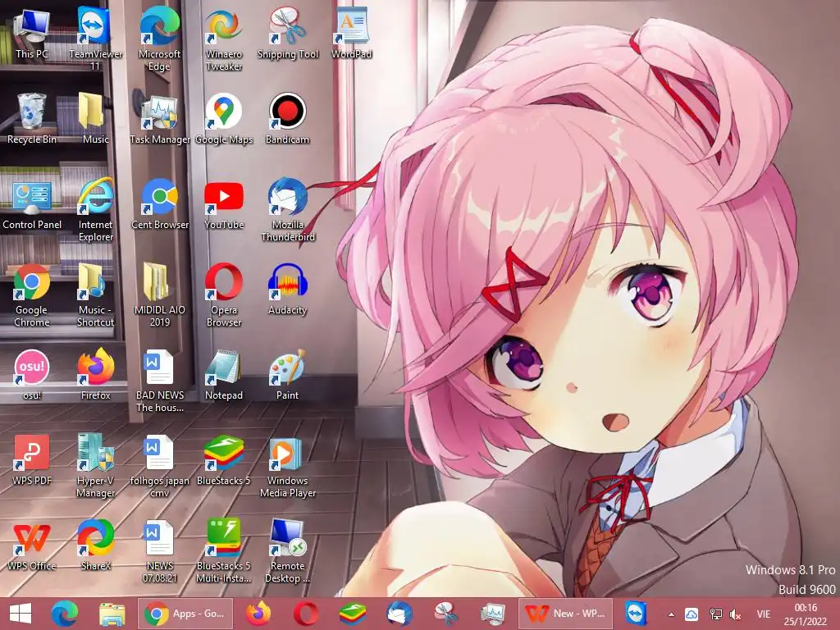Viewport: 840px width, 630px height.
Task: Select the Control Panel icon
Action: [x=32, y=204]
